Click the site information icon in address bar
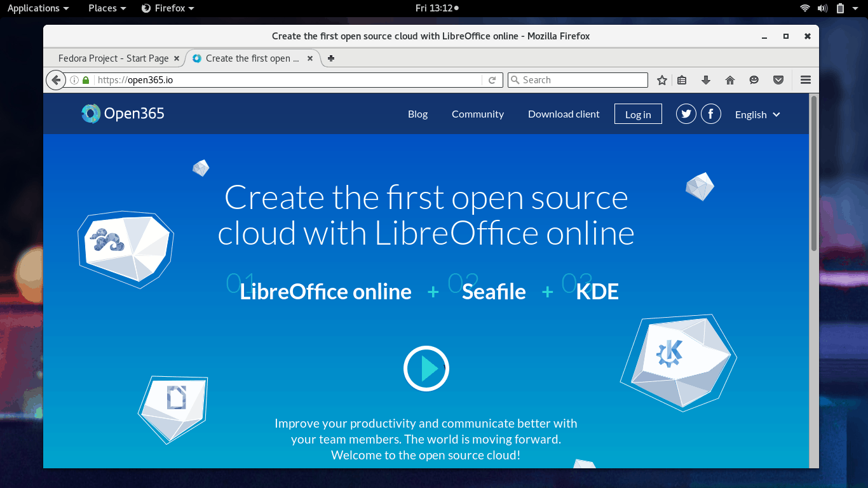The height and width of the screenshot is (488, 868). coord(74,80)
